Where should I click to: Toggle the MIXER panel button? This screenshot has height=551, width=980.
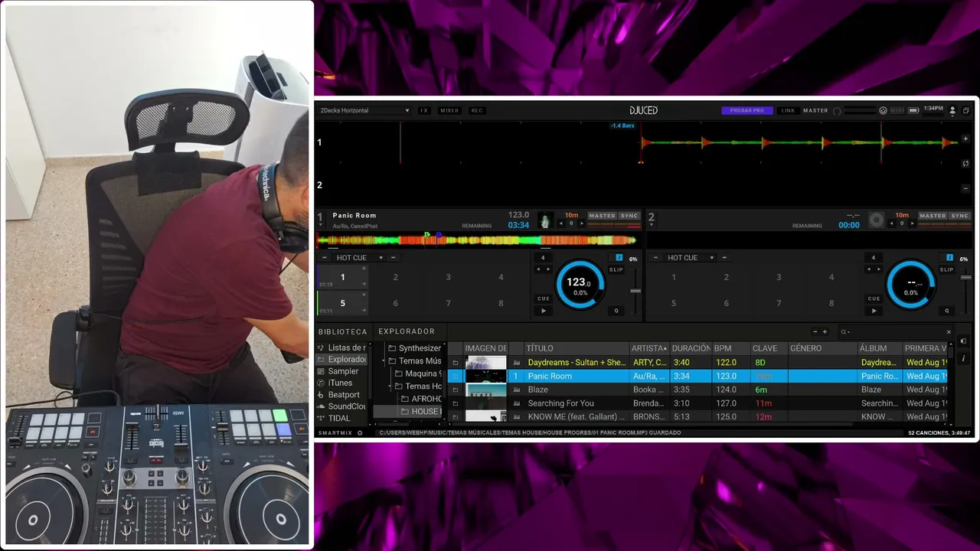449,110
